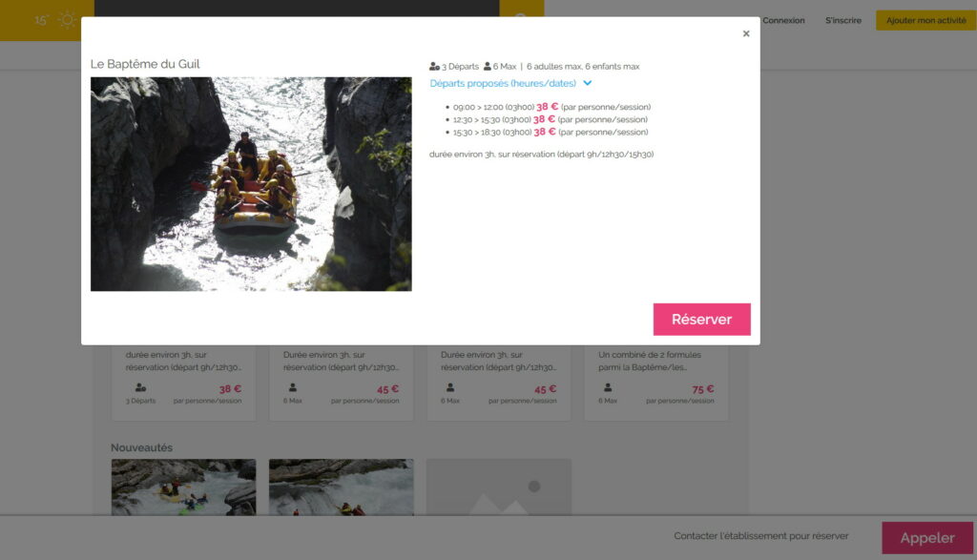This screenshot has width=977, height=560.
Task: Click the Réserver button
Action: [701, 319]
